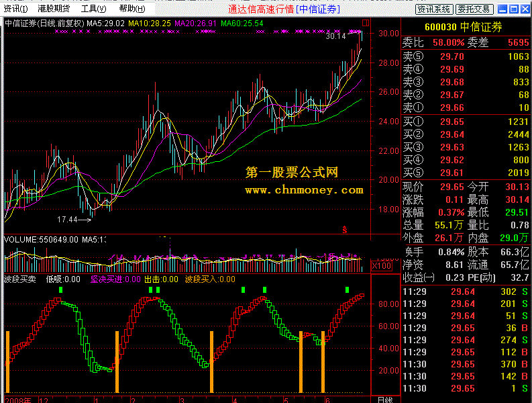Click the 2008年 date axis label
The width and height of the screenshot is (532, 403).
[x=17, y=400]
